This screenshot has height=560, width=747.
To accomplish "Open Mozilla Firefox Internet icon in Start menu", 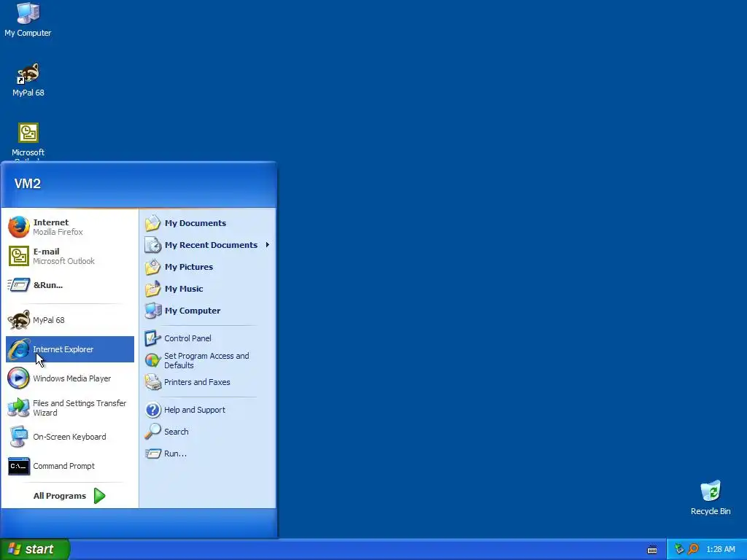I will click(19, 227).
